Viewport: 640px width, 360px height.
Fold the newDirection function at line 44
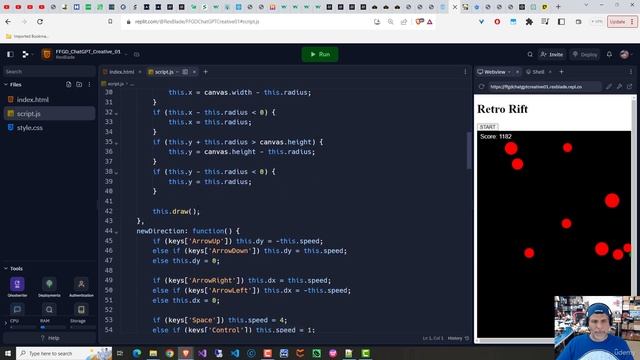pyautogui.click(x=116, y=232)
